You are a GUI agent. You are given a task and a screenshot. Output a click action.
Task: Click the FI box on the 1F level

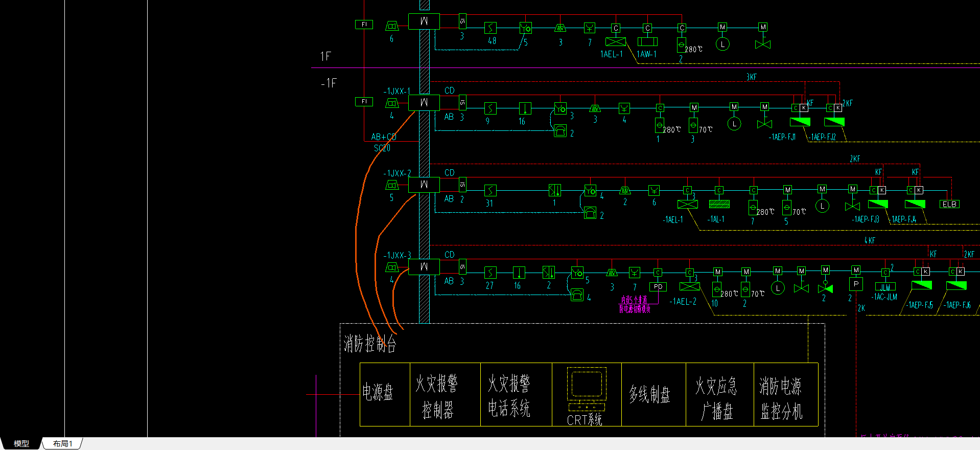click(x=364, y=24)
